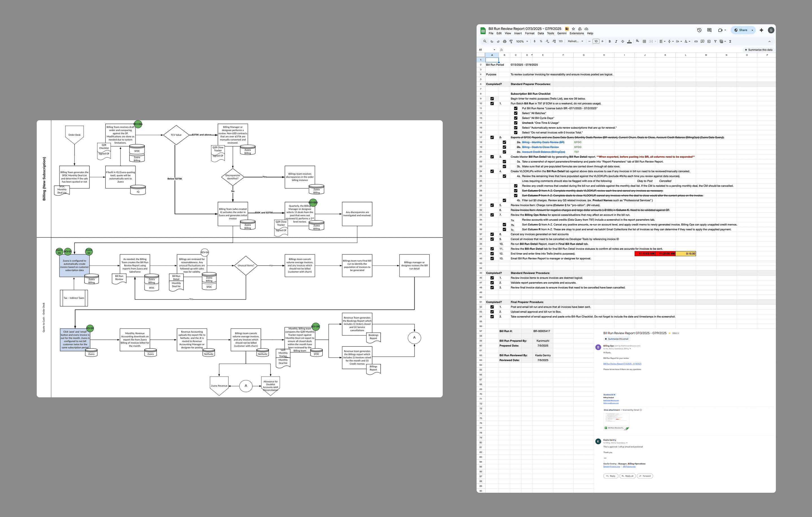Toggle checkbox for 'Select "All Batches"'

[x=516, y=113]
